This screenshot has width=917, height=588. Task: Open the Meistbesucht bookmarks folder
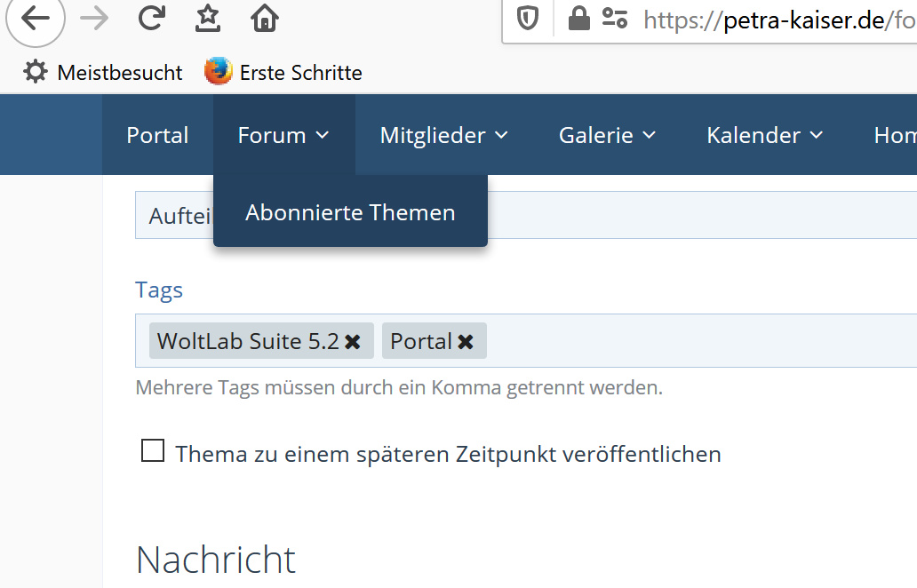point(103,73)
